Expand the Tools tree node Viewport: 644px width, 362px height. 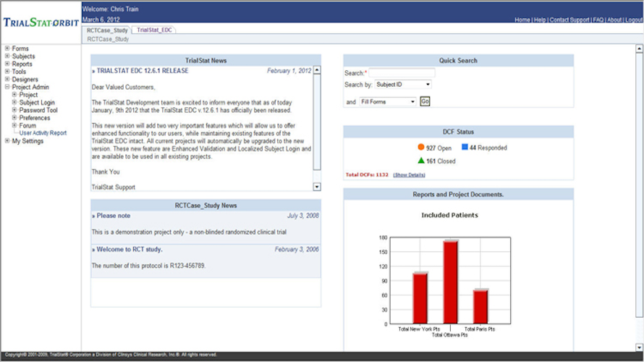coord(7,72)
